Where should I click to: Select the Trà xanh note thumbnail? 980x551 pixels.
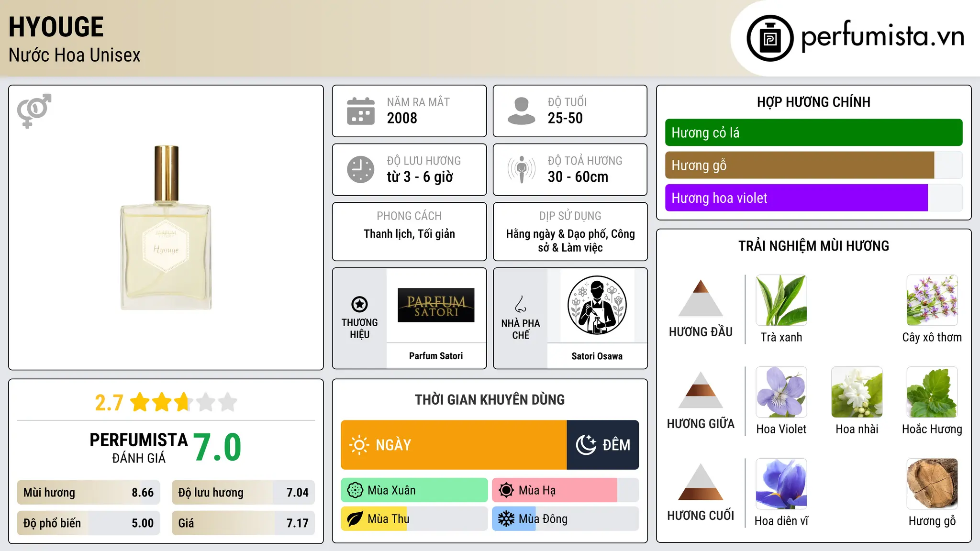781,300
